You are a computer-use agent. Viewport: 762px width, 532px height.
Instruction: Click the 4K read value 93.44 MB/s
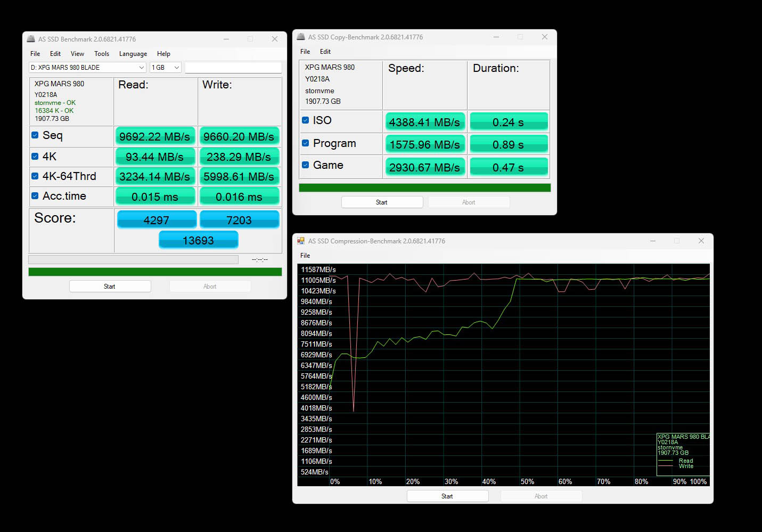pyautogui.click(x=155, y=157)
